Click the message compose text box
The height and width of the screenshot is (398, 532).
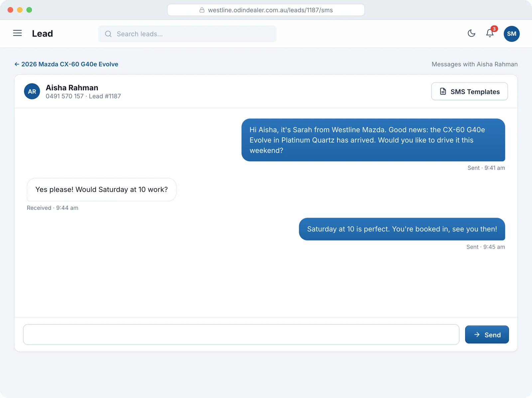coord(241,334)
